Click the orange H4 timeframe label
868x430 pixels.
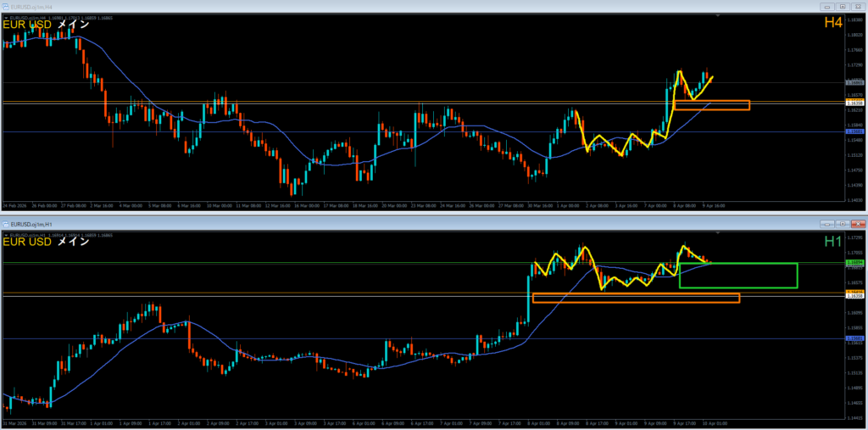point(832,24)
